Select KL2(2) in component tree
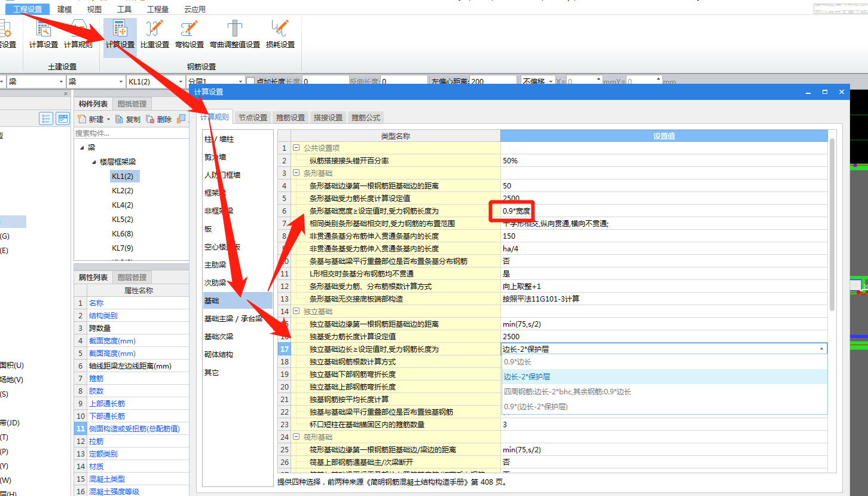868x496 pixels. click(x=123, y=190)
